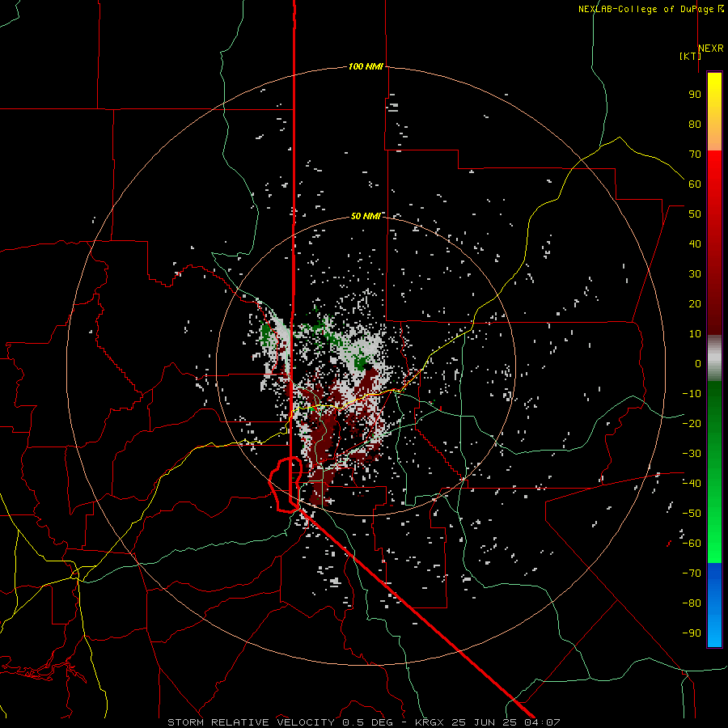Click the [KT] units label

click(x=690, y=56)
